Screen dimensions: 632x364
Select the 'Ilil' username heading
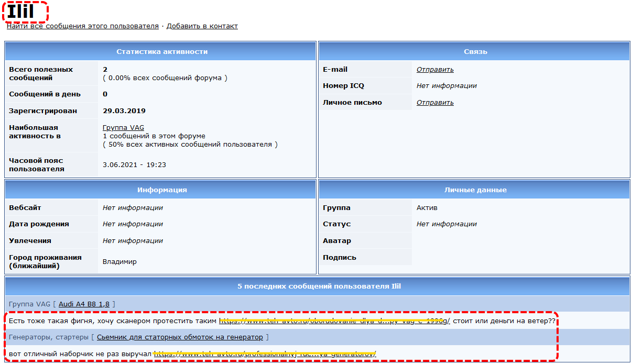20,12
